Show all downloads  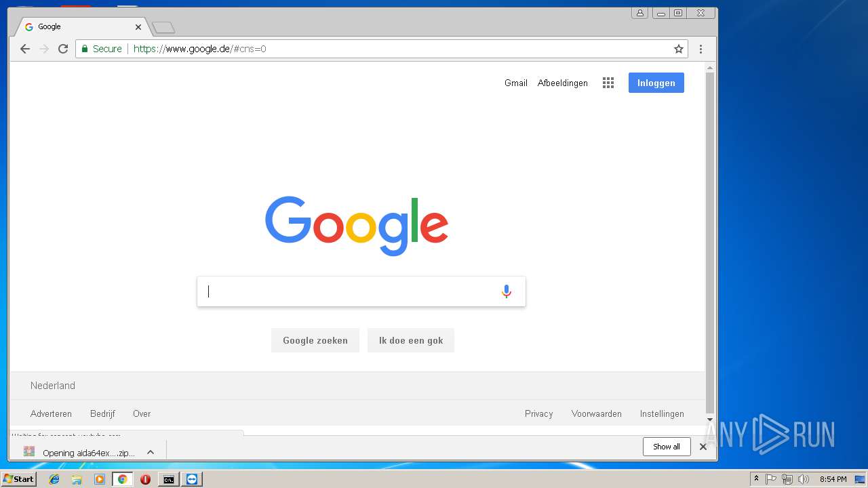[x=667, y=447]
